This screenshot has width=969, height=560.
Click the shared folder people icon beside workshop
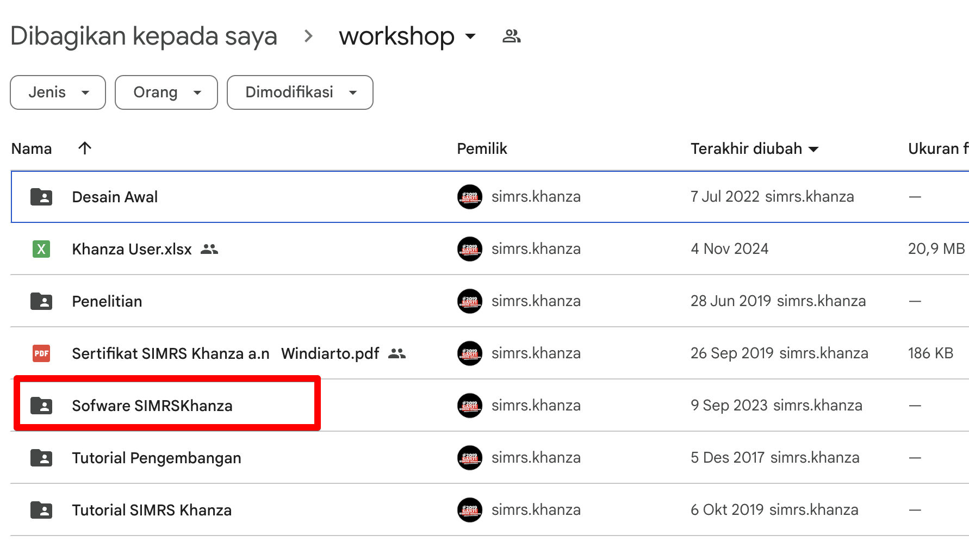click(511, 36)
